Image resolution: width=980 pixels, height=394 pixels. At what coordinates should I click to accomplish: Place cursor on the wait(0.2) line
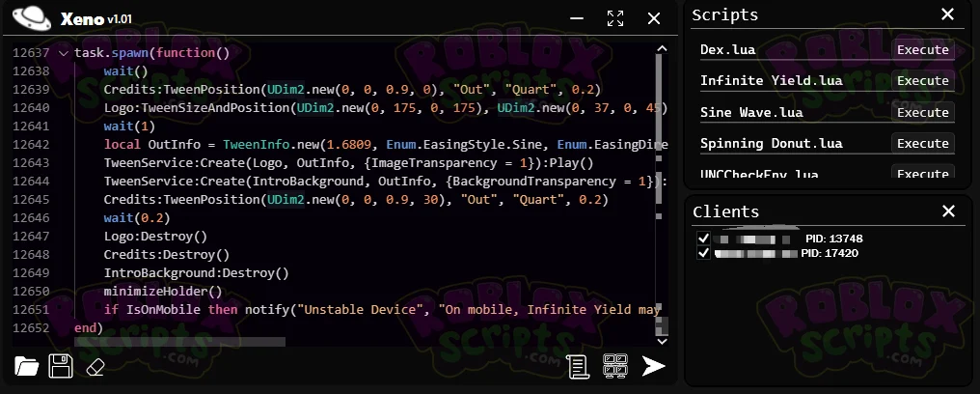(137, 218)
